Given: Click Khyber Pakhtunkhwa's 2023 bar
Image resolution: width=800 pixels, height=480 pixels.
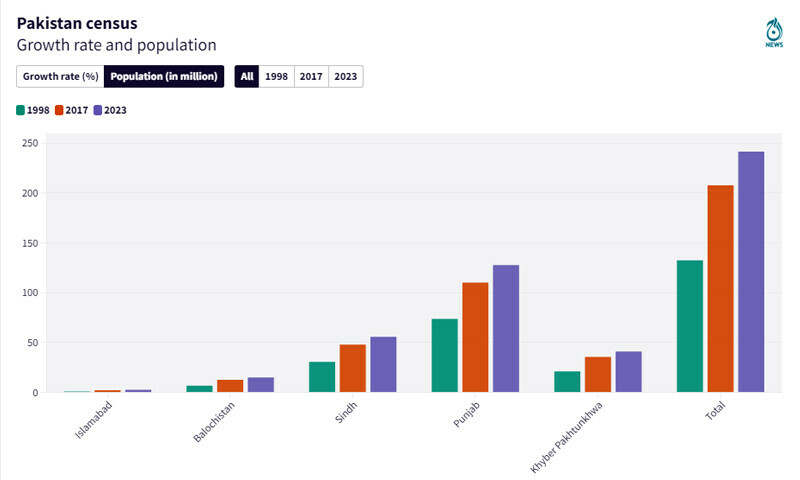Looking at the screenshot, I should click(628, 372).
